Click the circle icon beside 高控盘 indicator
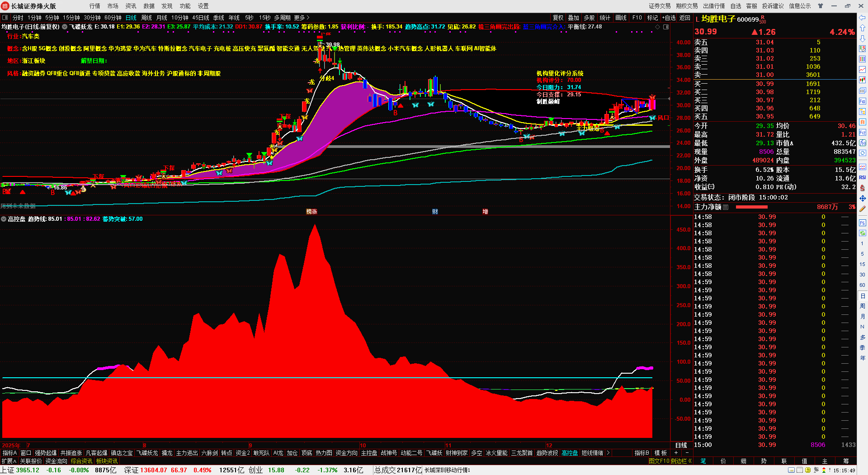868x475 pixels. (x=4, y=219)
